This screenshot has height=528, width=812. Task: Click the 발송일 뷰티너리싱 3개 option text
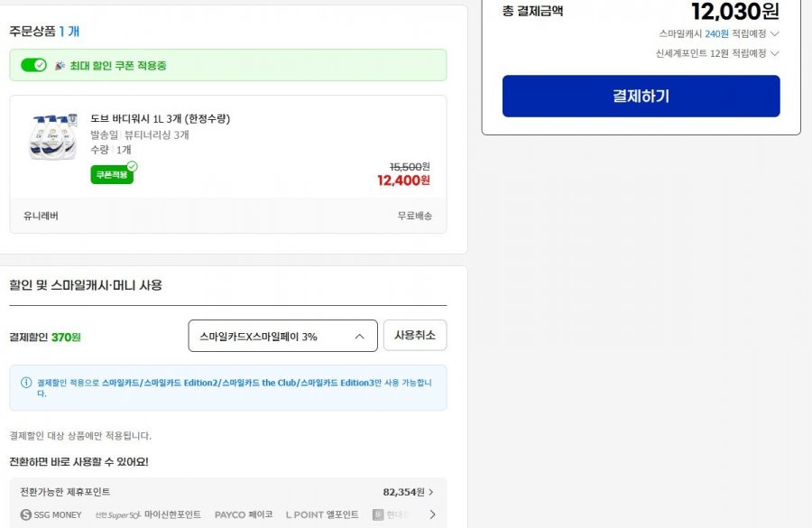point(140,134)
